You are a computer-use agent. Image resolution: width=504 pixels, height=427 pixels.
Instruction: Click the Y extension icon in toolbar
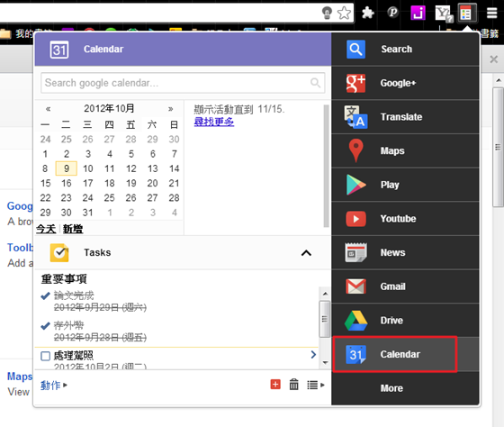click(x=444, y=14)
